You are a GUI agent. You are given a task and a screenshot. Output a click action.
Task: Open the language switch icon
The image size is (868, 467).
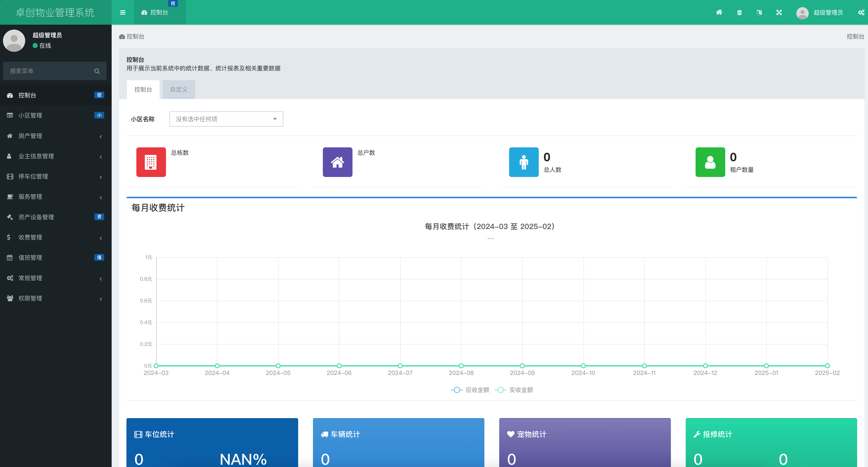pyautogui.click(x=759, y=12)
